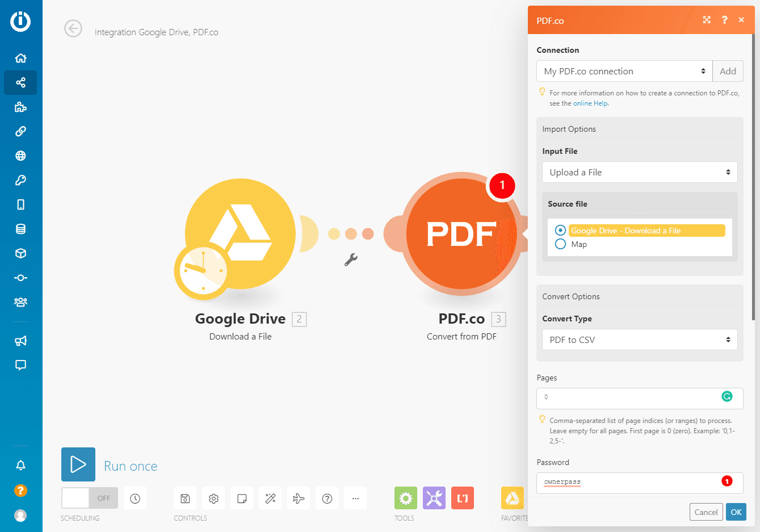760x532 pixels.
Task: Open scenario settings gear icon
Action: tap(213, 499)
